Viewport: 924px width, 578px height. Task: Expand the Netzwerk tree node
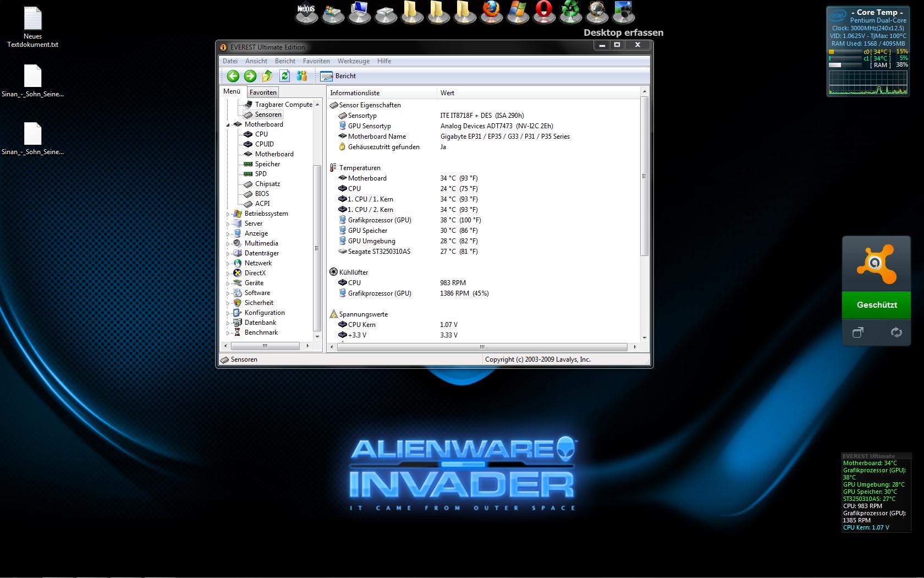coord(228,264)
